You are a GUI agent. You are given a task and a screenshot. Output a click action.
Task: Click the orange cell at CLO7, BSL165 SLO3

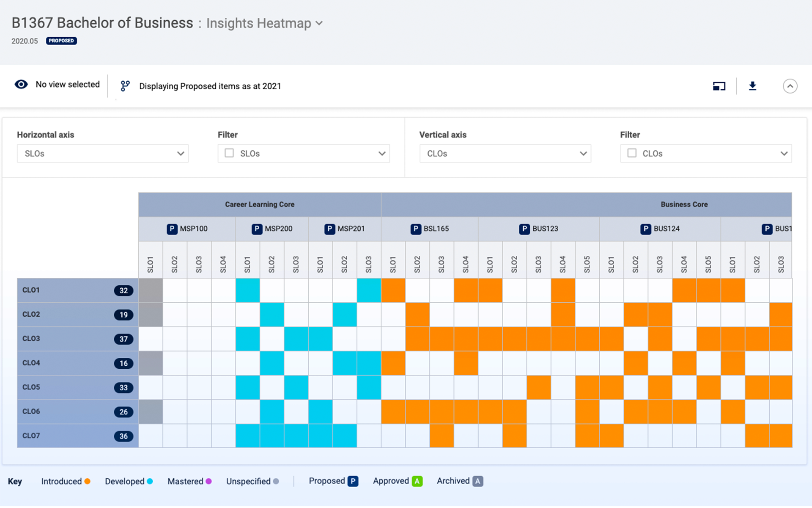click(442, 436)
